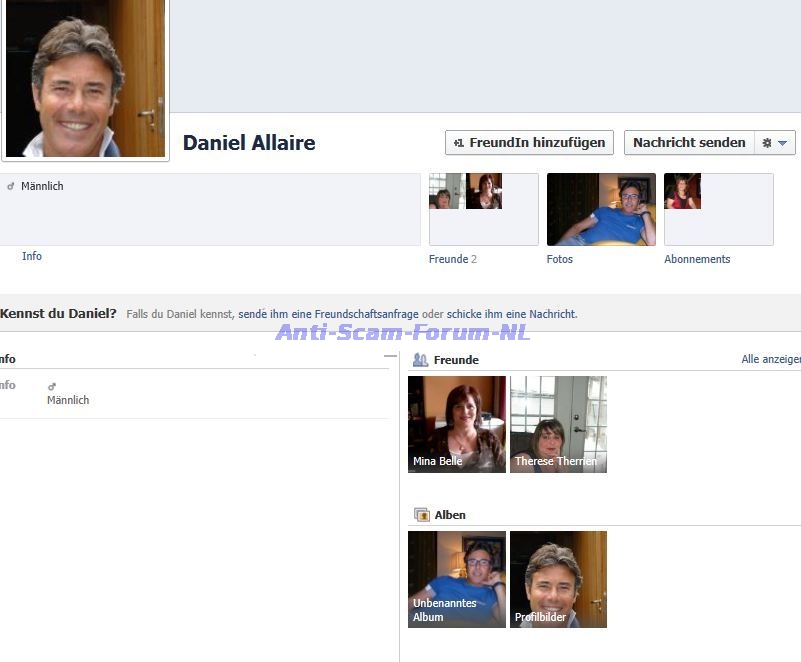Open the Info link under the summary box
This screenshot has width=801, height=662.
(x=32, y=256)
